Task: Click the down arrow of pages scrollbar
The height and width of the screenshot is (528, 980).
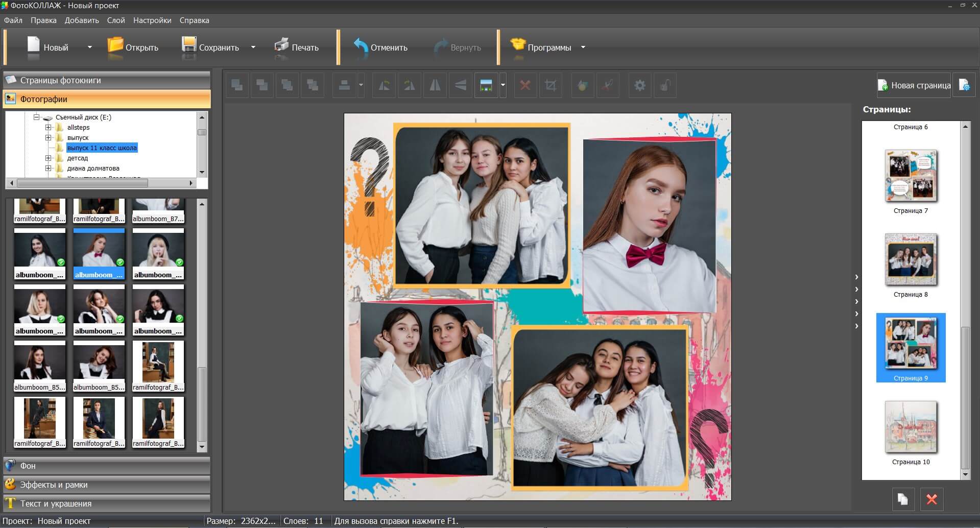Action: tap(965, 474)
